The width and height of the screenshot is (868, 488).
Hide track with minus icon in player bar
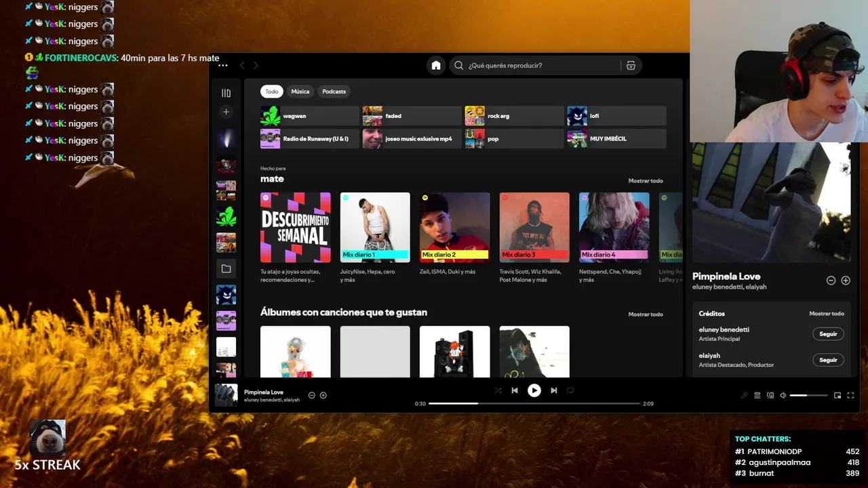(312, 395)
